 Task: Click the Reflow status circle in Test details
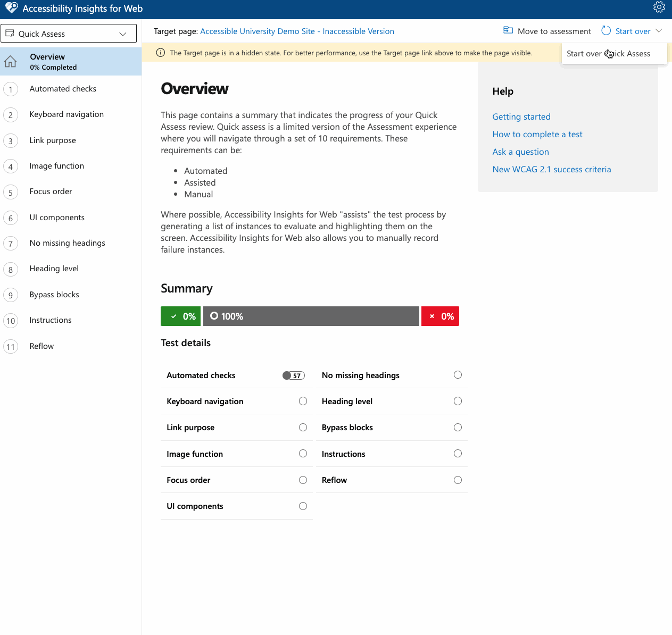tap(458, 480)
